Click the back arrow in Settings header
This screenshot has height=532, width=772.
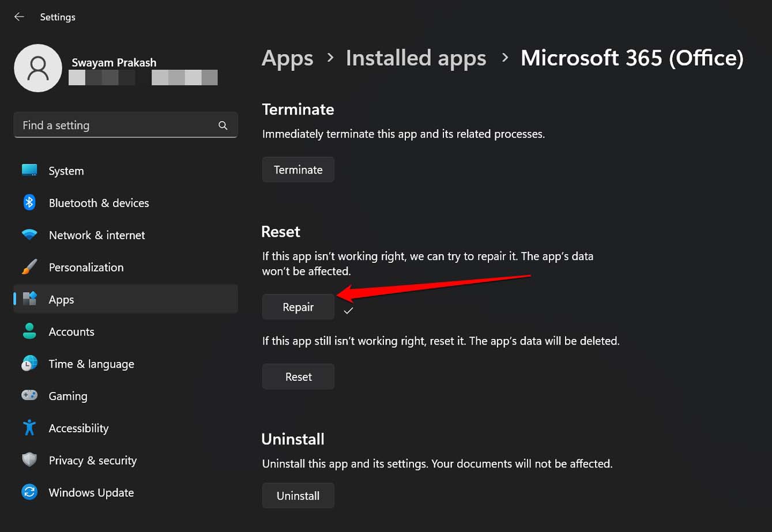[19, 17]
